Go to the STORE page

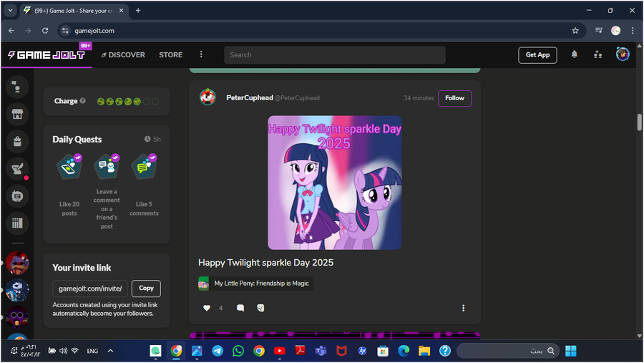(x=170, y=54)
